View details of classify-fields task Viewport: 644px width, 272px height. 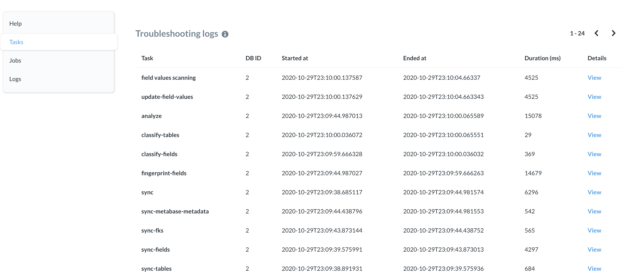(594, 154)
